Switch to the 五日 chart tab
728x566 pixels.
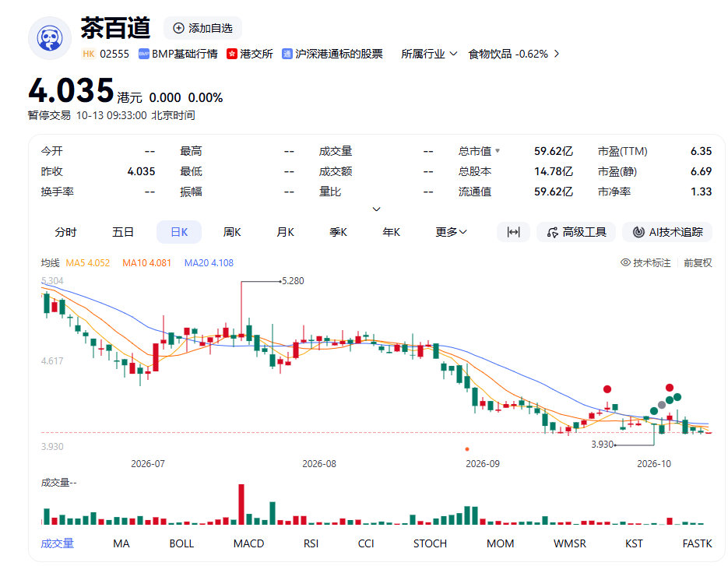point(122,232)
